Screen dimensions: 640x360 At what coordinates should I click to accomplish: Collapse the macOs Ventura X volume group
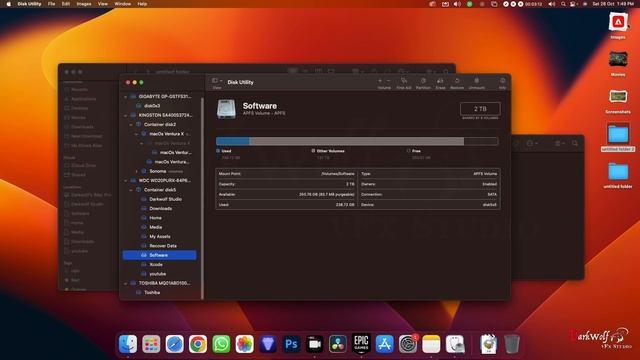pos(136,134)
